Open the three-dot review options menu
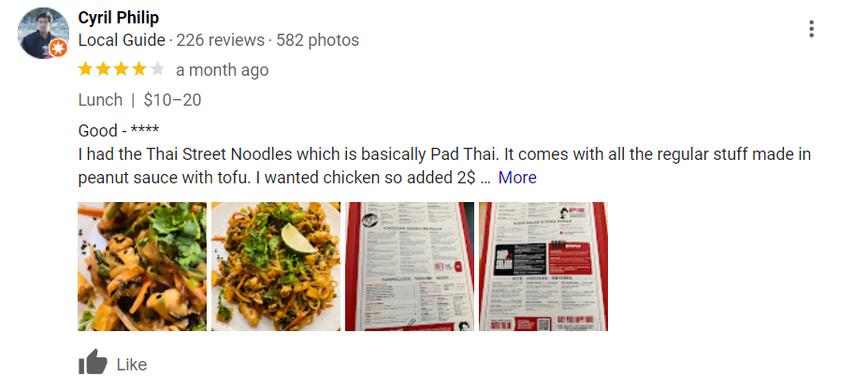 [811, 29]
